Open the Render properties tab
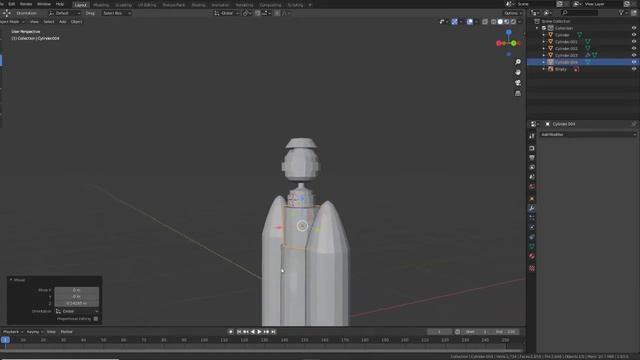 pyautogui.click(x=531, y=148)
